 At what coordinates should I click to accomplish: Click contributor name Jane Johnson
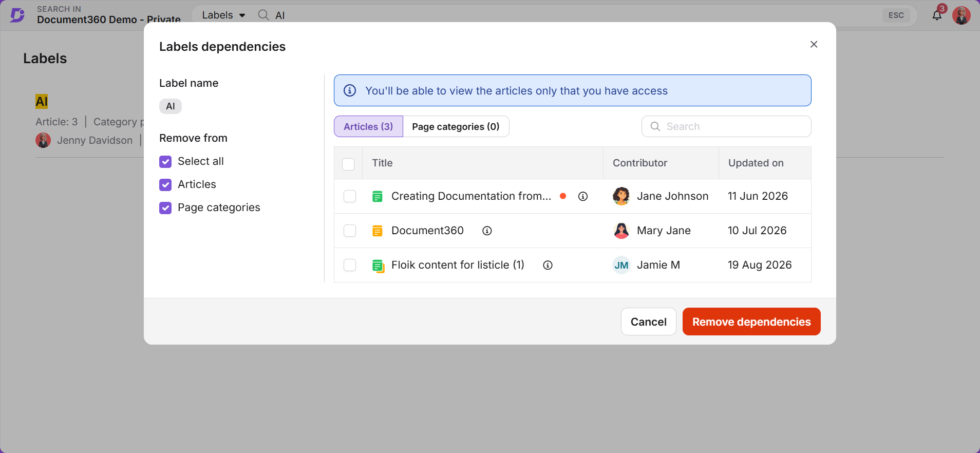pos(673,196)
